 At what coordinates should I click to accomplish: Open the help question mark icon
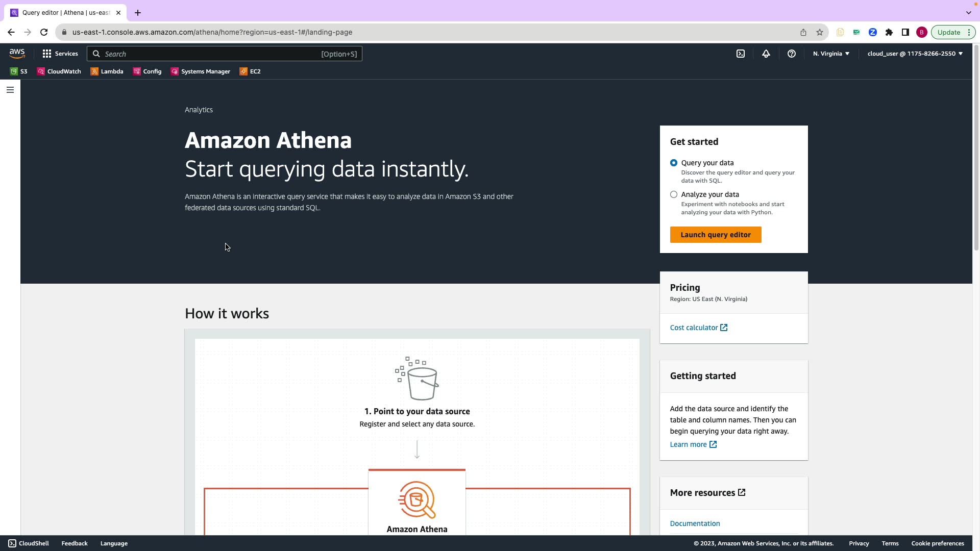coord(792,54)
